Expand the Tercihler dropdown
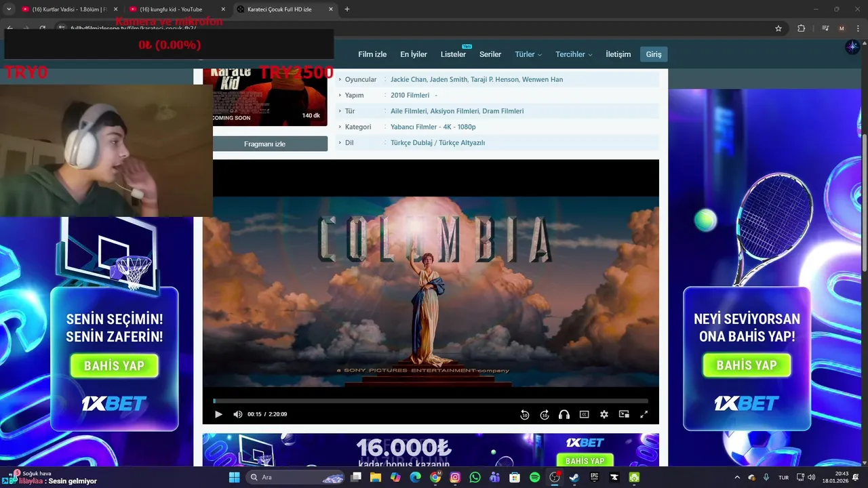 tap(574, 54)
